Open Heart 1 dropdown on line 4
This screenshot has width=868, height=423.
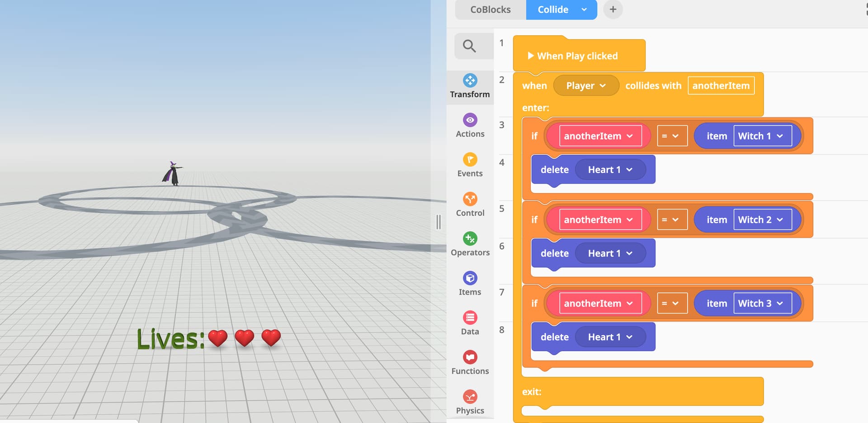tap(610, 170)
